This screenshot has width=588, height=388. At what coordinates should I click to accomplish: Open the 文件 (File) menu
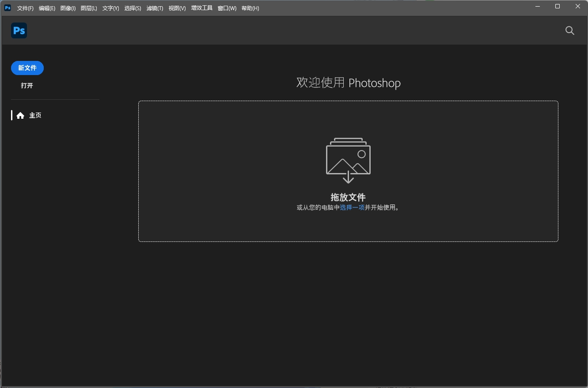click(25, 8)
